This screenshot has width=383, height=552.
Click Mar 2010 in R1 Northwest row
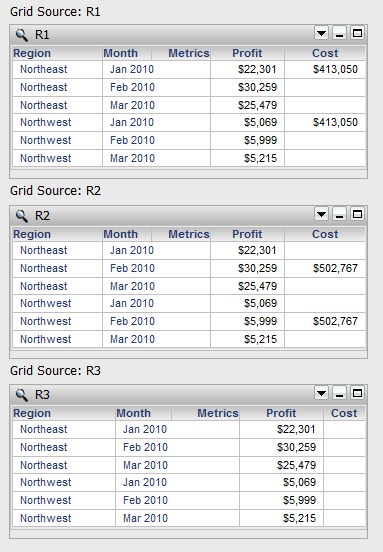132,158
